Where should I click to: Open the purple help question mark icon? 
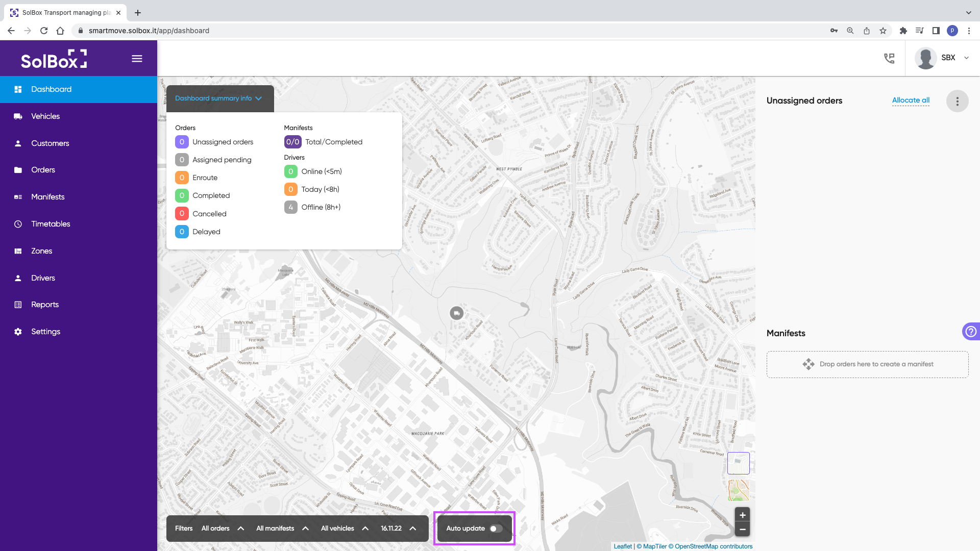coord(971,331)
